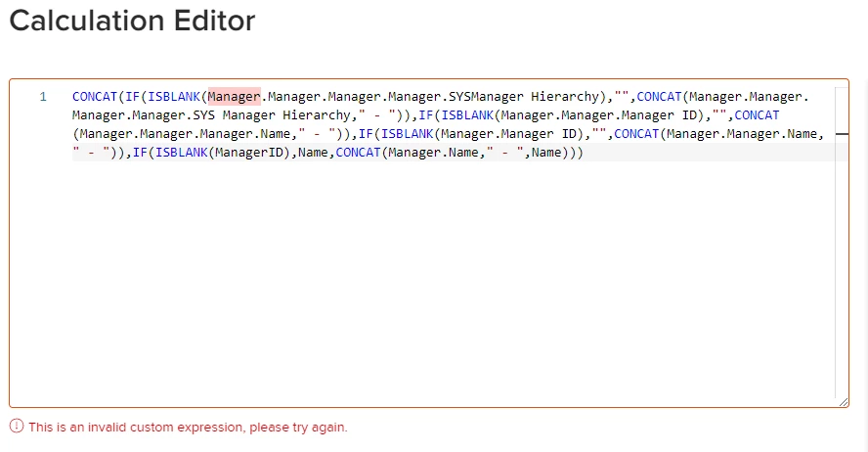Click the ISBLANK(ManagerID) text on the last line
This screenshot has width=868, height=452.
223,153
